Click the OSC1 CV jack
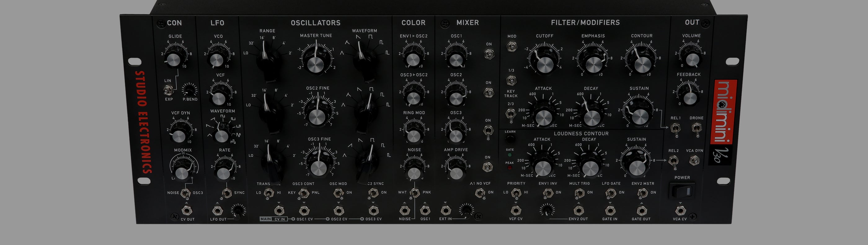The height and width of the screenshot is (245, 868). pos(304,211)
